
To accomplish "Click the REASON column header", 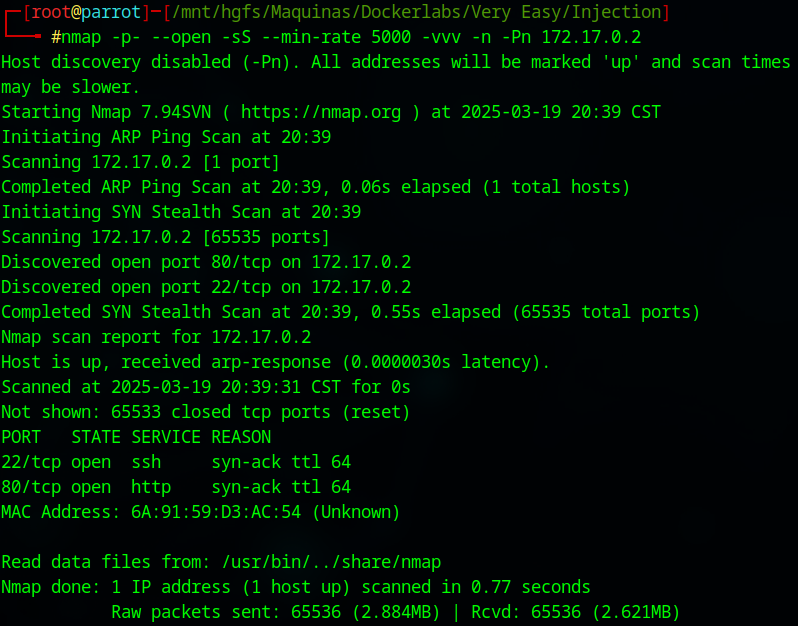I will (241, 437).
